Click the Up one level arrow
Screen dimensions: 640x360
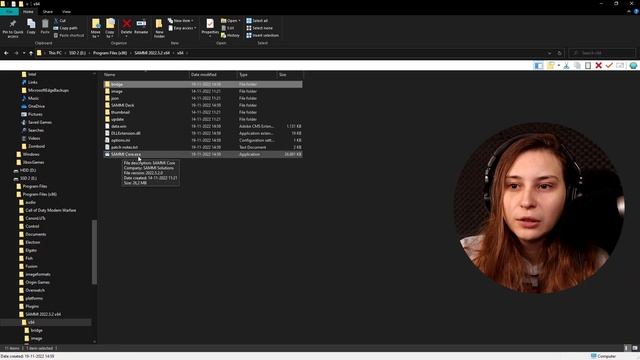(x=31, y=53)
